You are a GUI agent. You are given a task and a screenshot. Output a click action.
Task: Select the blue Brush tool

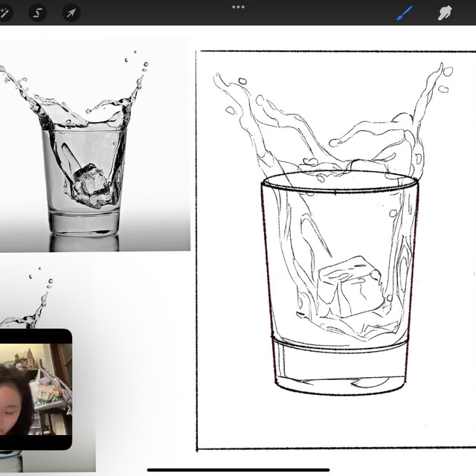[x=404, y=13]
